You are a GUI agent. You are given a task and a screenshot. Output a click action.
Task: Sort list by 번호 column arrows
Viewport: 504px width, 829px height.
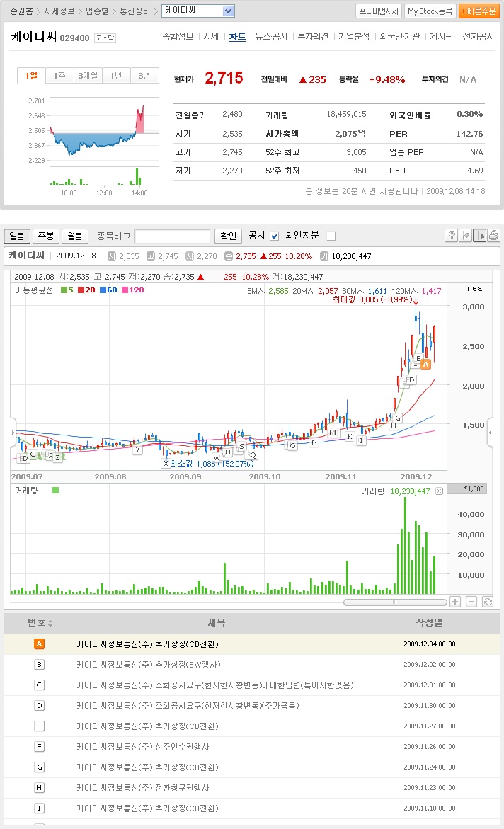50,623
